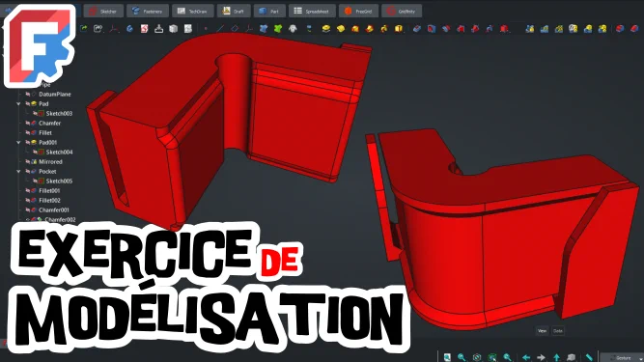Screen dimensions: 644x362
Task: Open the Gridfinity workbench tab
Action: coord(402,11)
